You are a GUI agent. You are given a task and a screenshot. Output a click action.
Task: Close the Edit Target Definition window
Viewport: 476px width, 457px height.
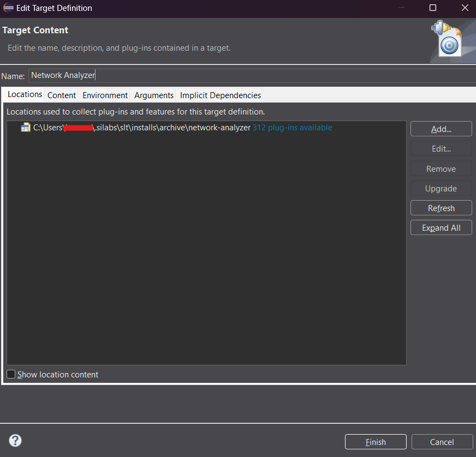(465, 8)
